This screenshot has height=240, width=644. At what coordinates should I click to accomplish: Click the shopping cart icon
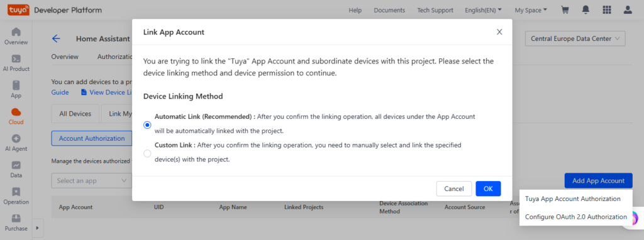[565, 10]
